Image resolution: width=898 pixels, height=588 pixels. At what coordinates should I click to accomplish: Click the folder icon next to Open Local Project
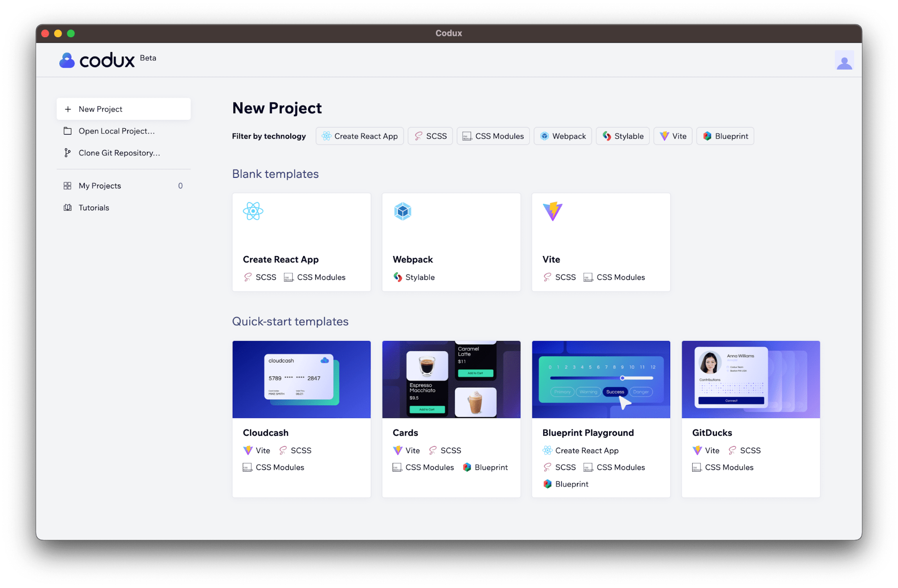[x=68, y=131]
